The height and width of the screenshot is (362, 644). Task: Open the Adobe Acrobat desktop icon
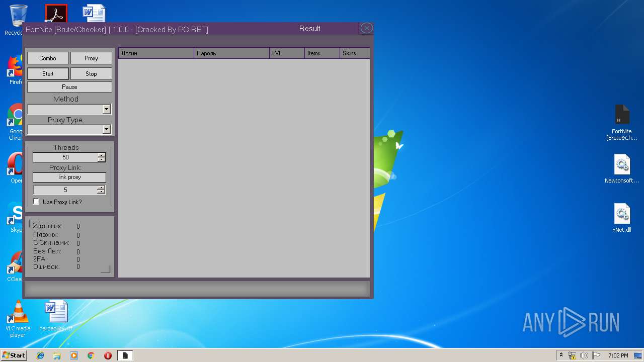[56, 14]
